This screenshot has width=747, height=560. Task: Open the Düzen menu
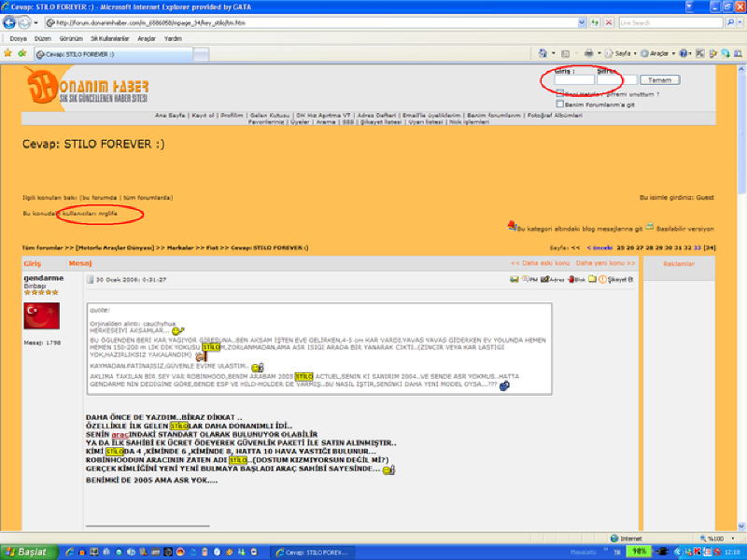42,38
